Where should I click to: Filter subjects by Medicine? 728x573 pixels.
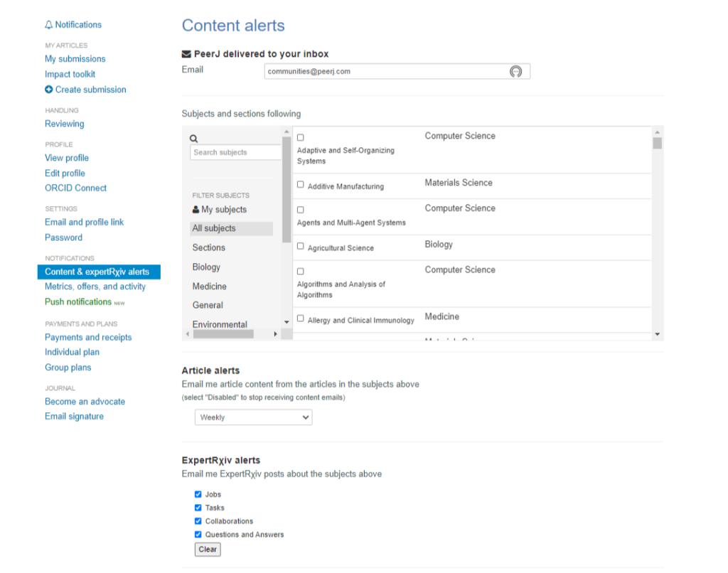[x=210, y=286]
